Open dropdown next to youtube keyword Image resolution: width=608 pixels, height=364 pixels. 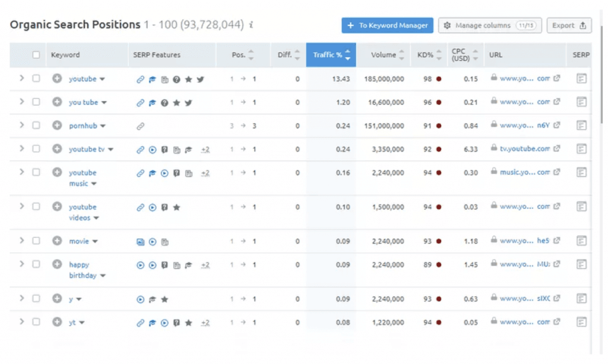102,79
